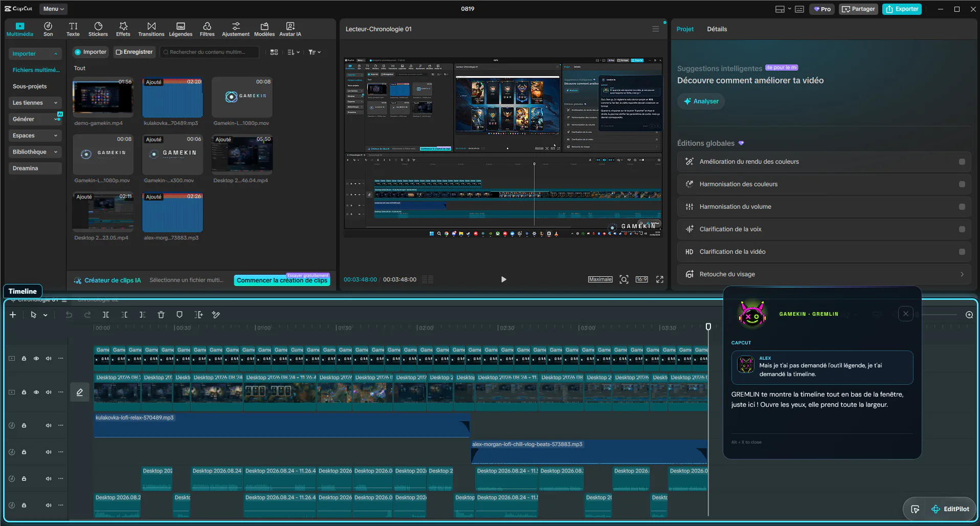The image size is (980, 526).
Task: Click the insert clip icon in timeline toolbar
Action: pyautogui.click(x=198, y=315)
